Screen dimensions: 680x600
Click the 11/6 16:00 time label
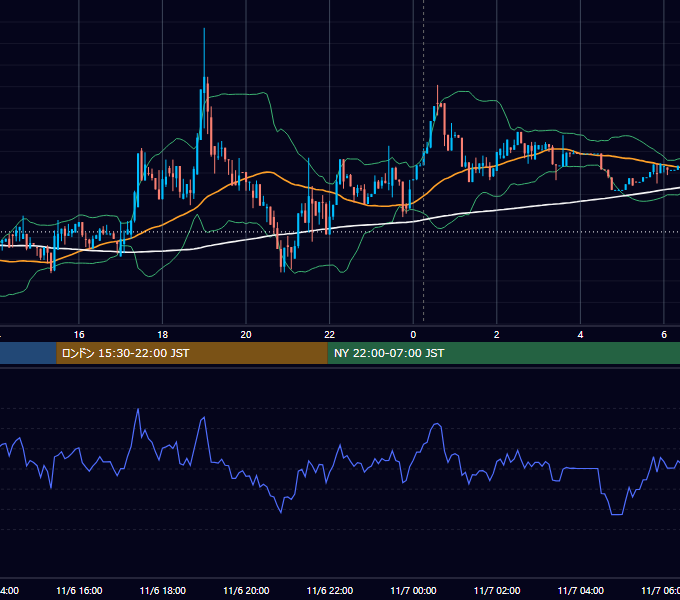[x=79, y=591]
